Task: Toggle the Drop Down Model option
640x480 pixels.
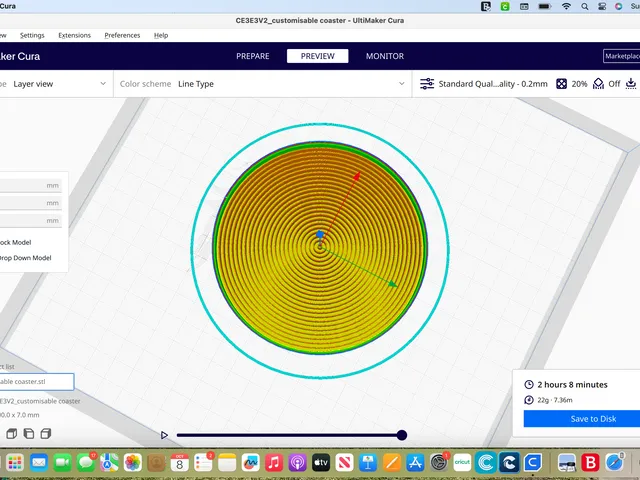Action: [25, 258]
